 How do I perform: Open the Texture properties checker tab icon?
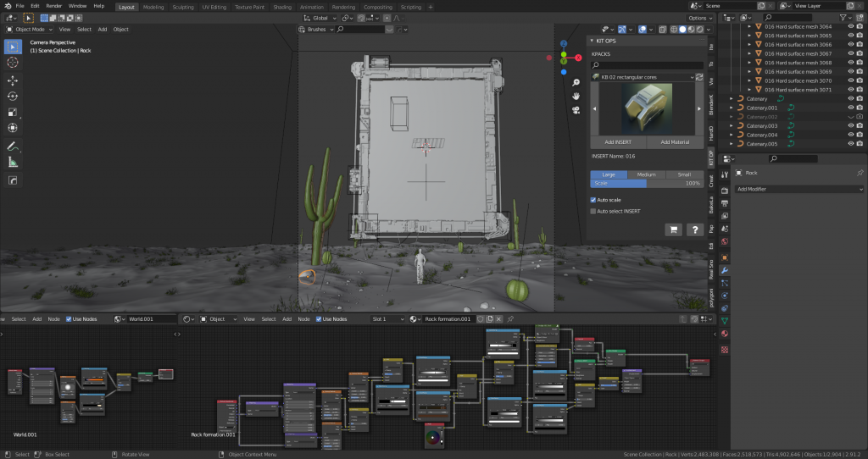pyautogui.click(x=724, y=350)
